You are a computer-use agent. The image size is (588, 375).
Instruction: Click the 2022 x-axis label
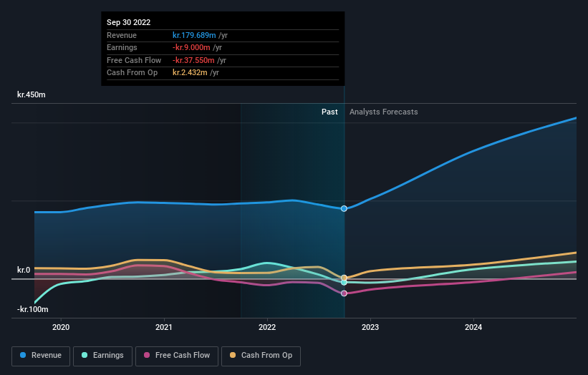click(x=267, y=327)
